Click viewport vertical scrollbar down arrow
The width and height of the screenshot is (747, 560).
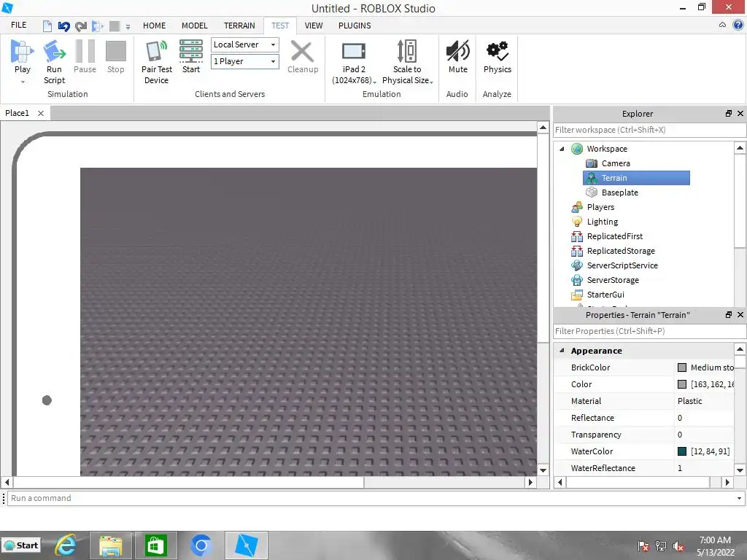tap(543, 470)
